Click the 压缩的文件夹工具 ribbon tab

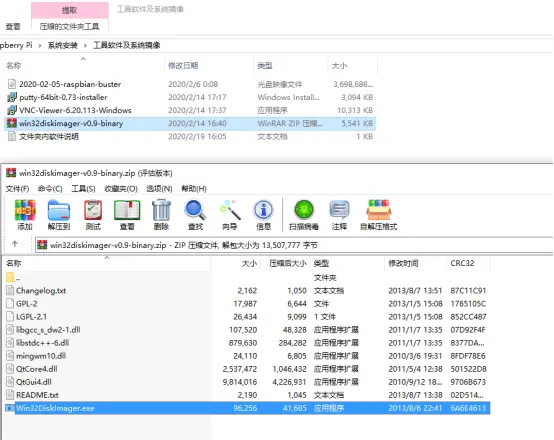pyautogui.click(x=70, y=27)
